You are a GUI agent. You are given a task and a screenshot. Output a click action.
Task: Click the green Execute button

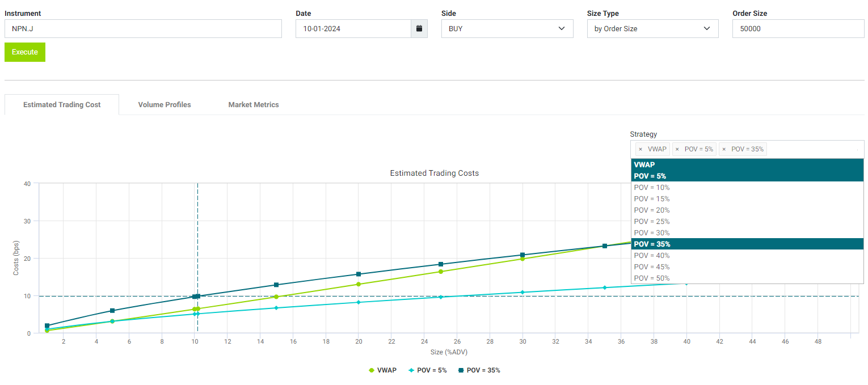pyautogui.click(x=25, y=52)
